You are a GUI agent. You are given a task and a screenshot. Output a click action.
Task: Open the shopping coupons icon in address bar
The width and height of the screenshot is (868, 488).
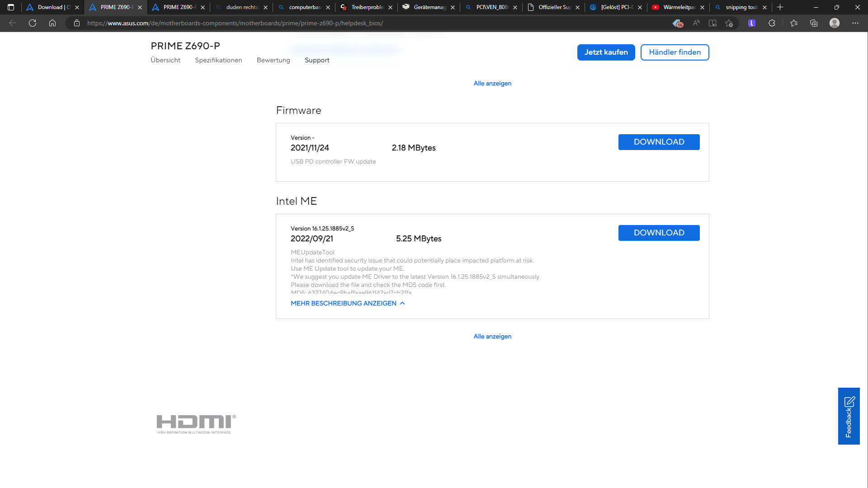(x=677, y=23)
